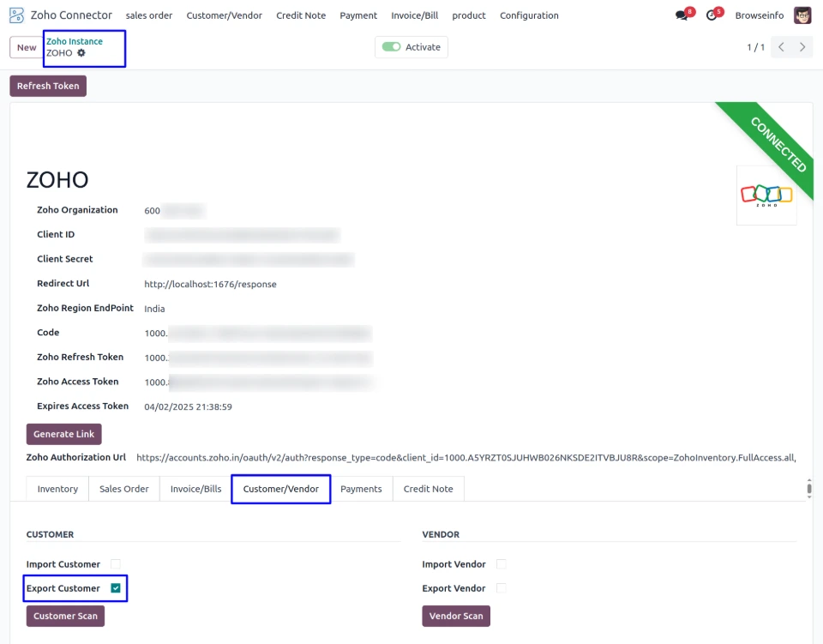The image size is (823, 644).
Task: Click the gear icon next to ZOHO
Action: pos(81,53)
